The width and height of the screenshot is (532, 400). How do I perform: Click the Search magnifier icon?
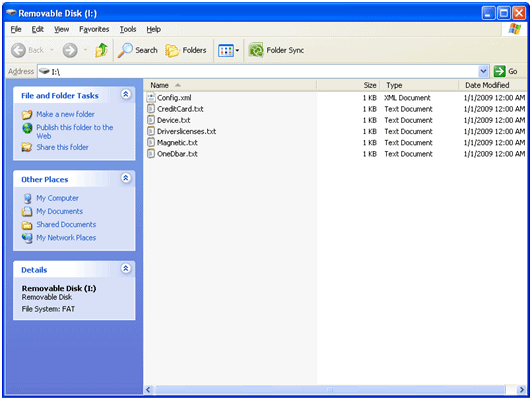125,51
